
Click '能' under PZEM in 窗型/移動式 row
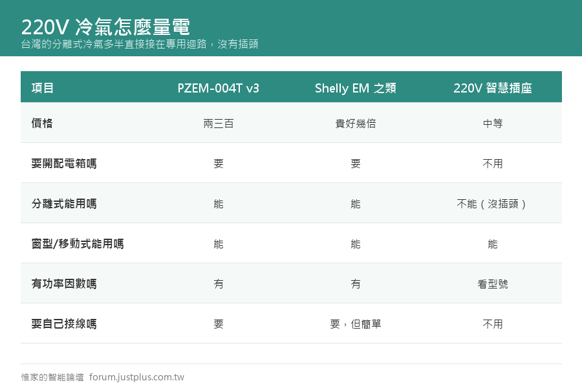pos(219,244)
